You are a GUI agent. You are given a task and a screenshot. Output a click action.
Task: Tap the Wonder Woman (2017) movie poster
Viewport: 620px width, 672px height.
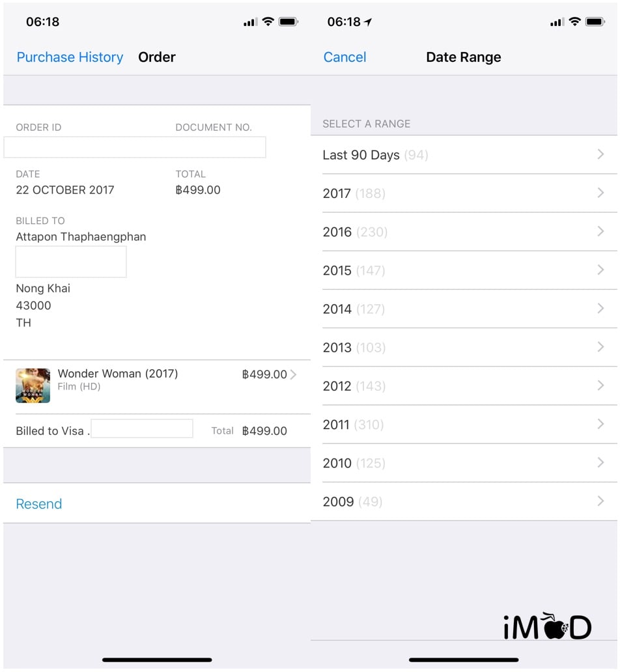(33, 385)
